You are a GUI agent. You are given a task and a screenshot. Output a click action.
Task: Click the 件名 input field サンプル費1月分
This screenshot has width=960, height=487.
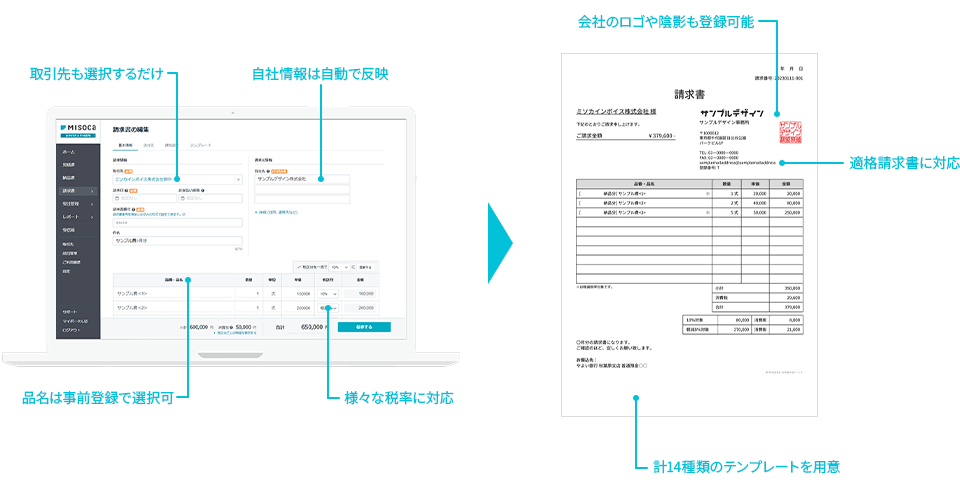pos(178,241)
